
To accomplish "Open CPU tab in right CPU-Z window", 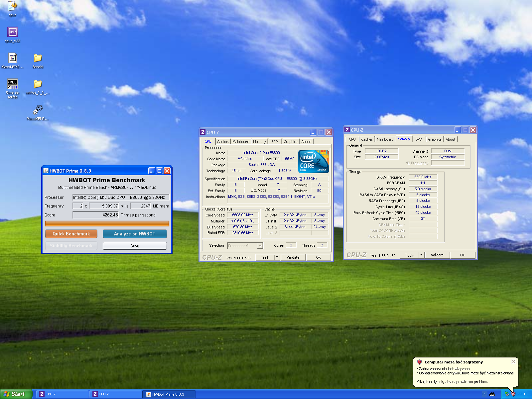I will (352, 139).
